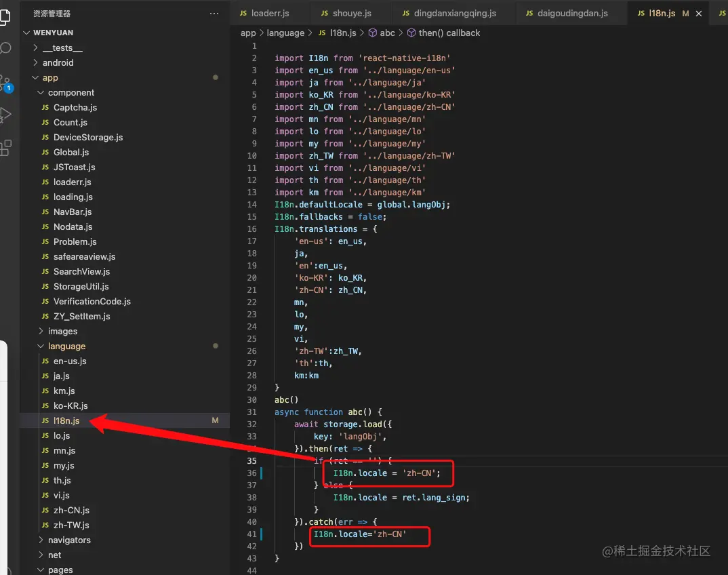Click 'app' in the breadcrumb

[248, 33]
